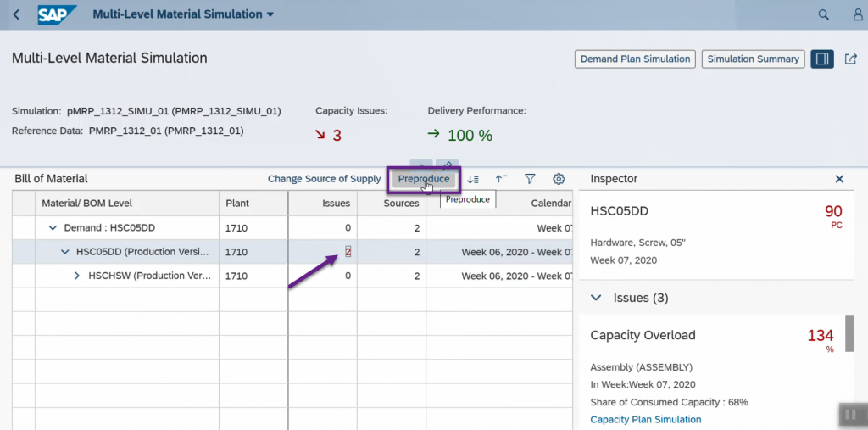Open Simulation Summary
The image size is (868, 430).
tap(753, 59)
